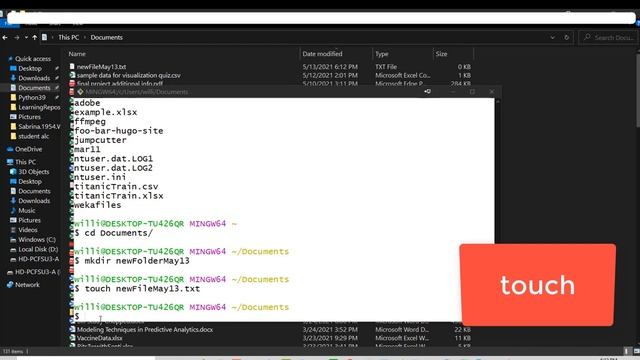
Task: Open the HD-PCFSU3-A drive under This PC
Action: click(38, 259)
